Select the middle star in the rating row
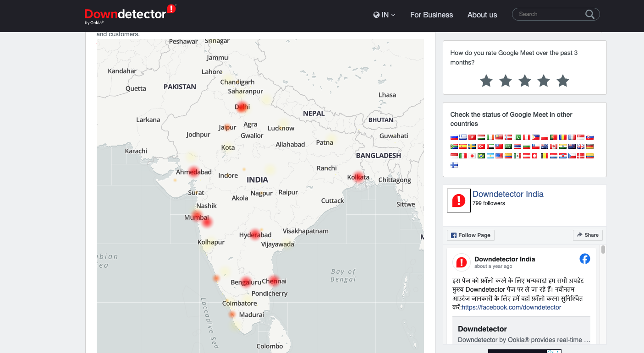 (524, 81)
